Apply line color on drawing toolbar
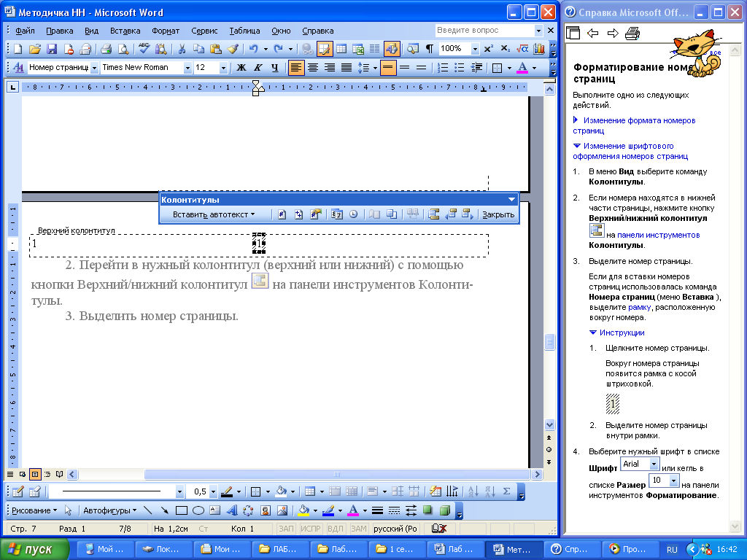The width and height of the screenshot is (747, 560). pos(328,510)
